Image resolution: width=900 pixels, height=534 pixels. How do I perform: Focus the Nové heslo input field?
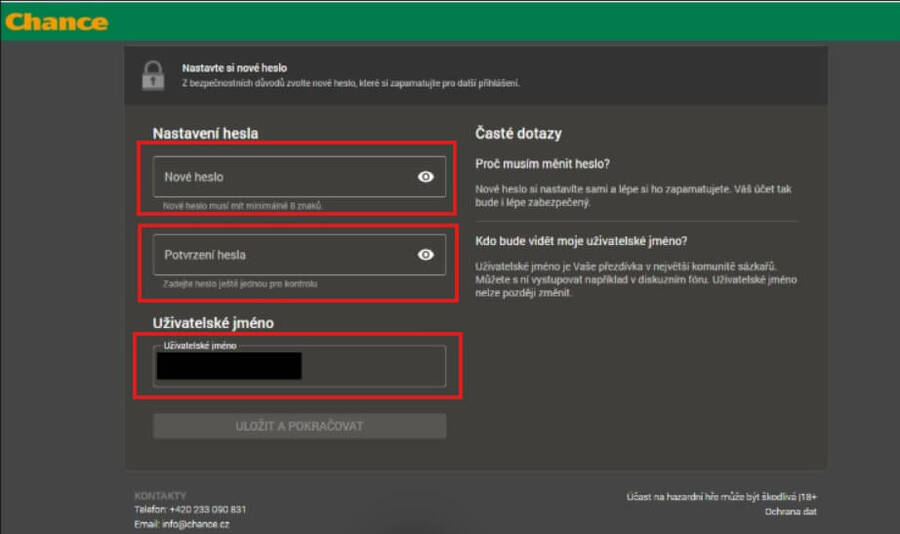pos(299,177)
